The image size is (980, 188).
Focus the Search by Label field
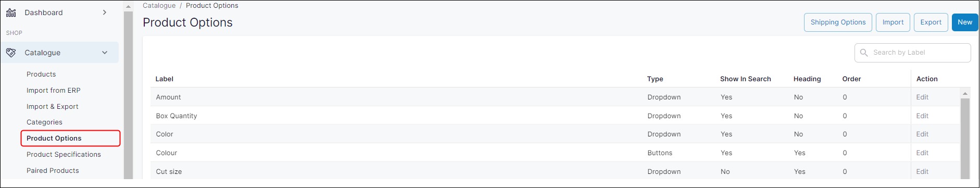(x=912, y=53)
